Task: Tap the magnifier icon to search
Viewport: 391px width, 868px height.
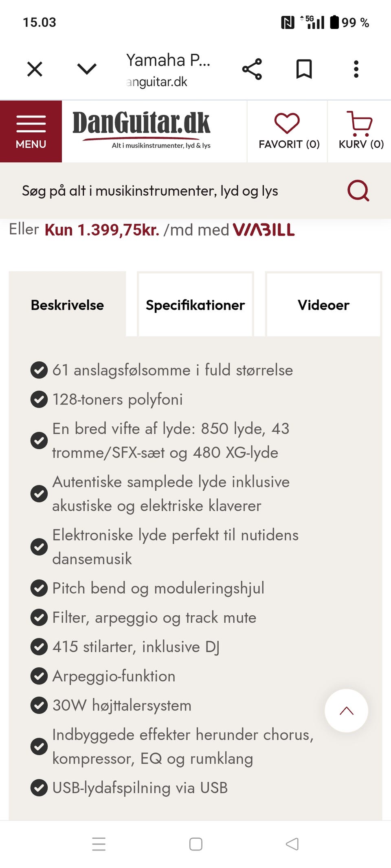Action: tap(358, 190)
